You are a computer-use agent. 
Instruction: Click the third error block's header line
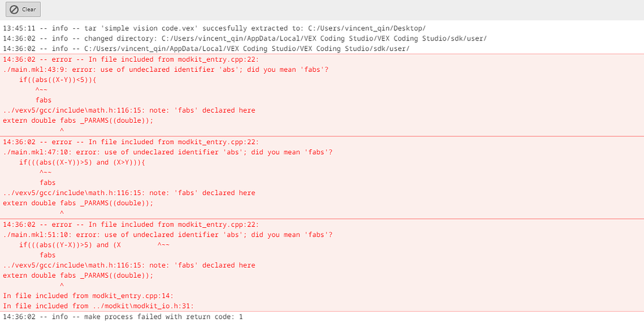[131, 225]
